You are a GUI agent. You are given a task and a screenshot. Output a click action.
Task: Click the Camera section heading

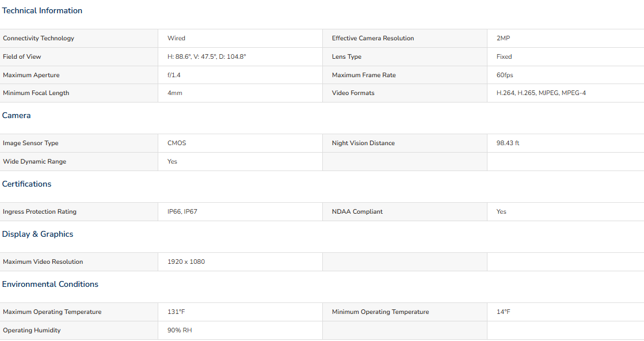coord(17,115)
